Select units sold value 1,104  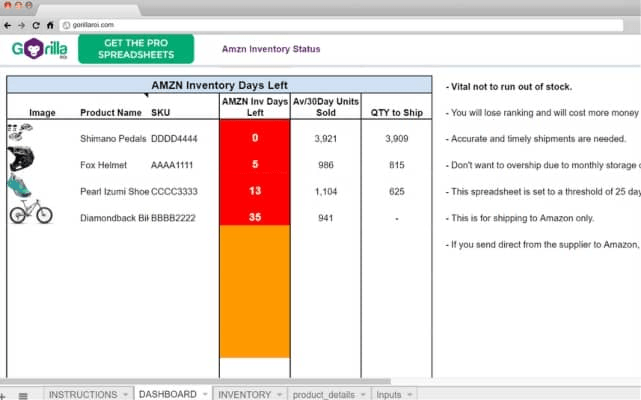point(326,191)
